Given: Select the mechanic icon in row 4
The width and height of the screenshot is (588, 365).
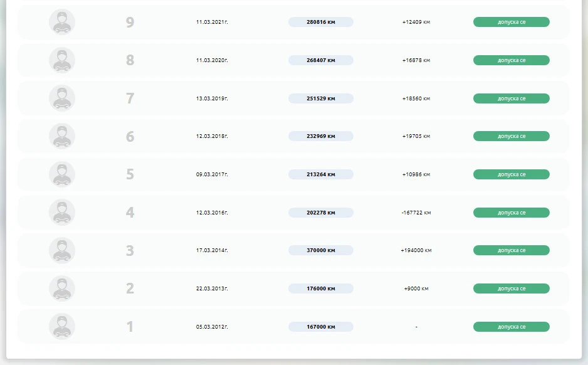Looking at the screenshot, I should (62, 213).
